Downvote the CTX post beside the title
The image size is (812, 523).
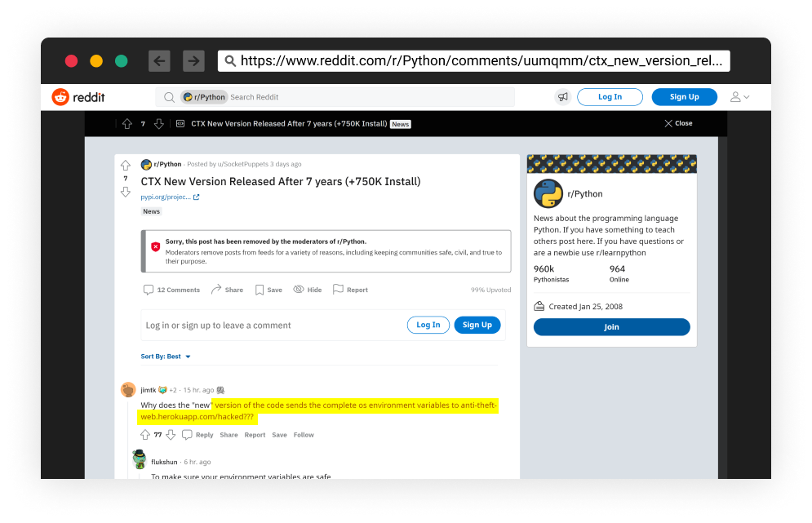pos(126,192)
